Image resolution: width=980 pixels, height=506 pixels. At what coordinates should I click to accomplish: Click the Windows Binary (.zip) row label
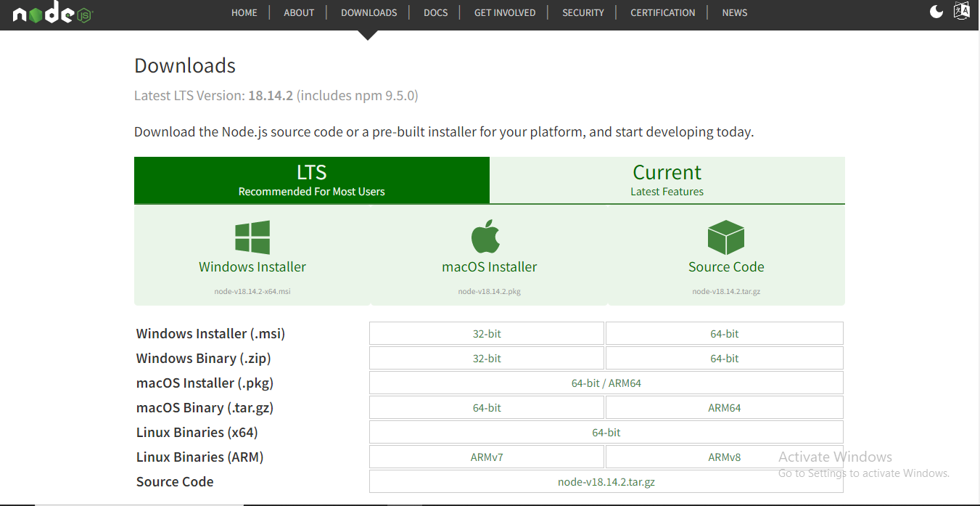[203, 359]
